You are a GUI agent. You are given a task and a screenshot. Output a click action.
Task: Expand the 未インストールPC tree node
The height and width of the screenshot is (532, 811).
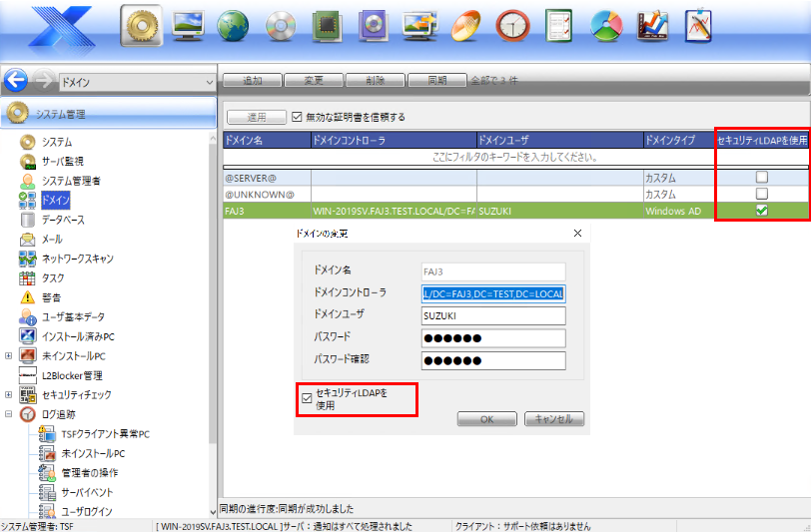9,356
